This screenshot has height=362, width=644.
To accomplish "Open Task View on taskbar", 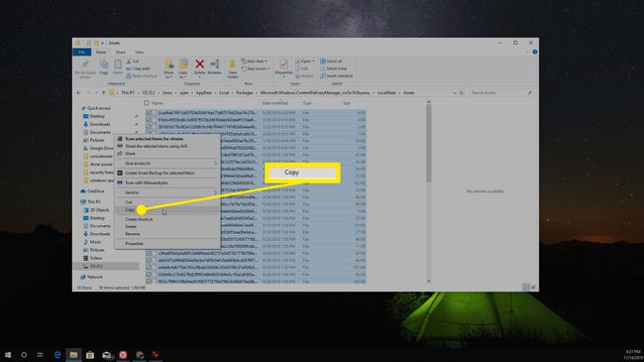I will 41,355.
